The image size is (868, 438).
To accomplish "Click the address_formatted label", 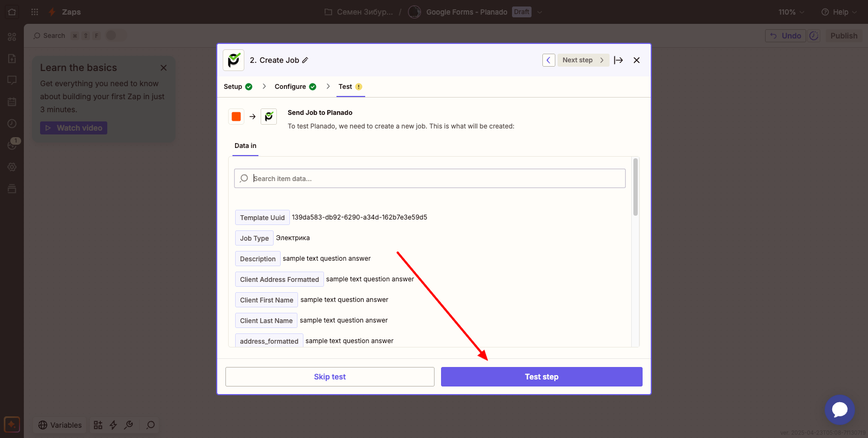I will click(269, 341).
